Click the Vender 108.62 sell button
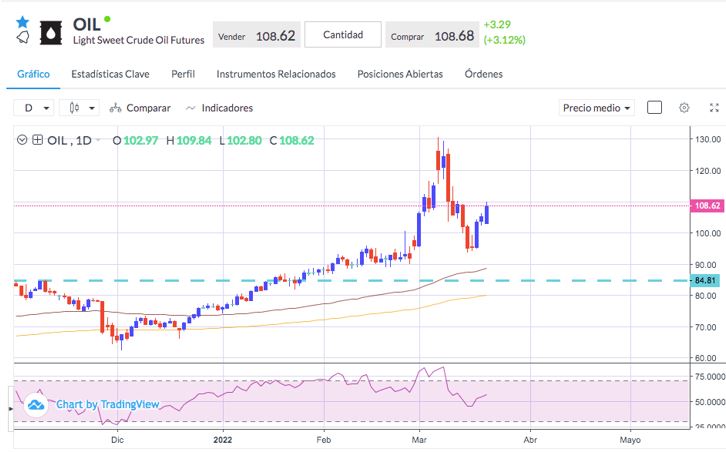 (x=257, y=36)
